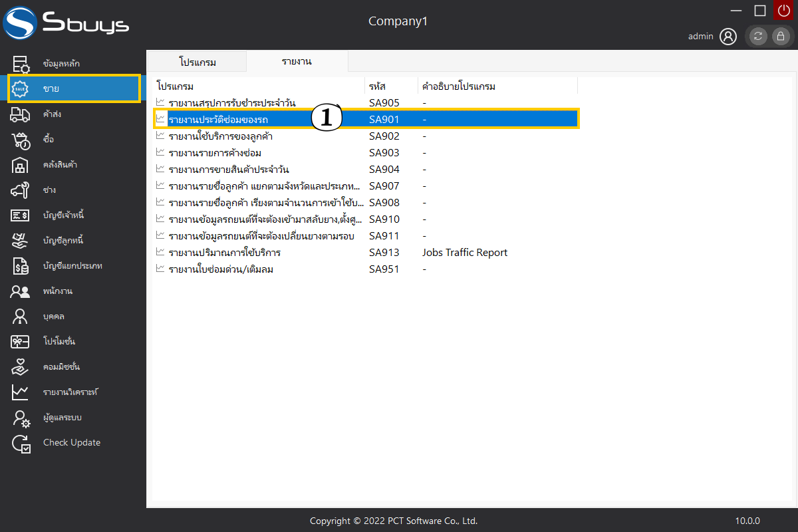Click the red power button

coord(783,11)
